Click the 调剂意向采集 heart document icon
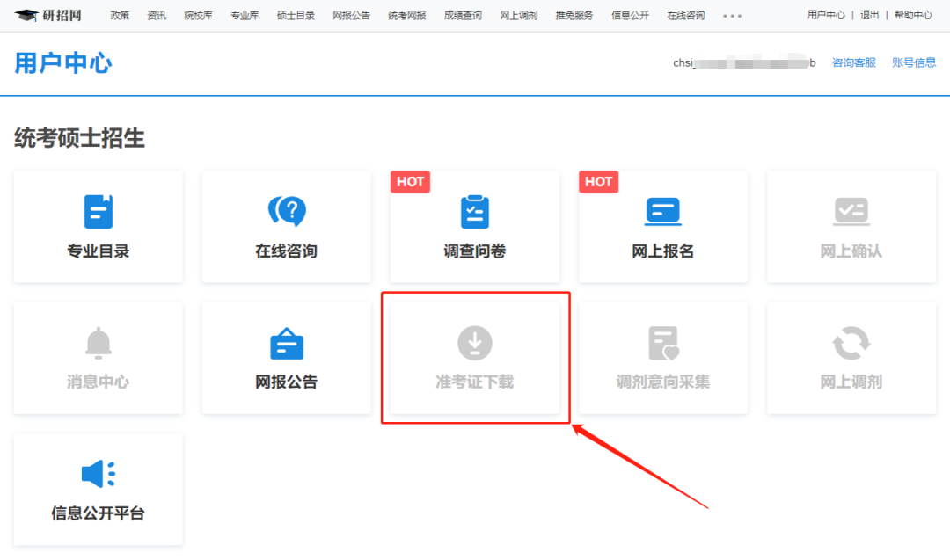 (x=662, y=343)
